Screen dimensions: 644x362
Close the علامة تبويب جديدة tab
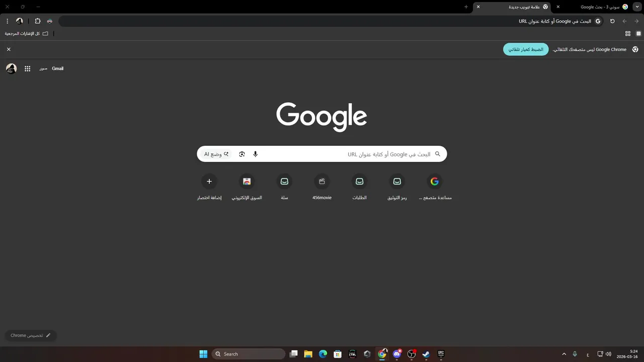[x=478, y=7]
